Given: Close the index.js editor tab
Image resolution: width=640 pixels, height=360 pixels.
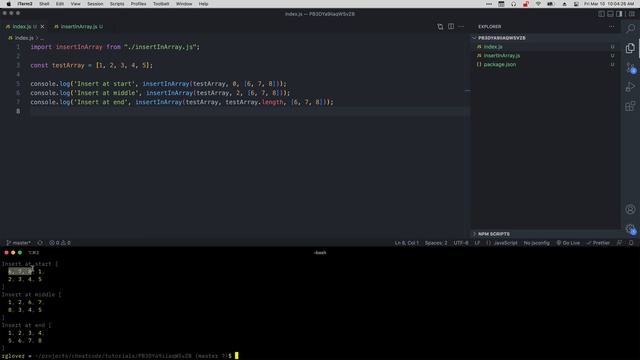Looking at the screenshot, I should coord(42,27).
